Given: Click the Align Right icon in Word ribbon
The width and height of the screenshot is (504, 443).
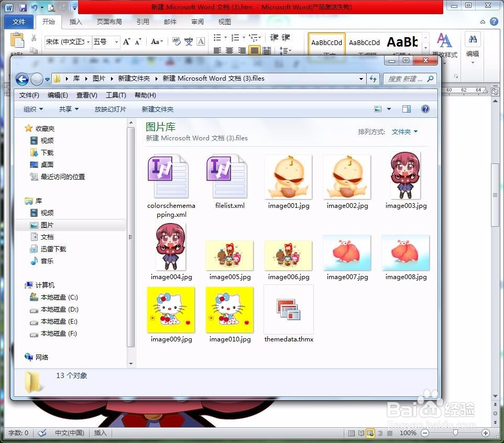Looking at the screenshot, I should tap(242, 50).
